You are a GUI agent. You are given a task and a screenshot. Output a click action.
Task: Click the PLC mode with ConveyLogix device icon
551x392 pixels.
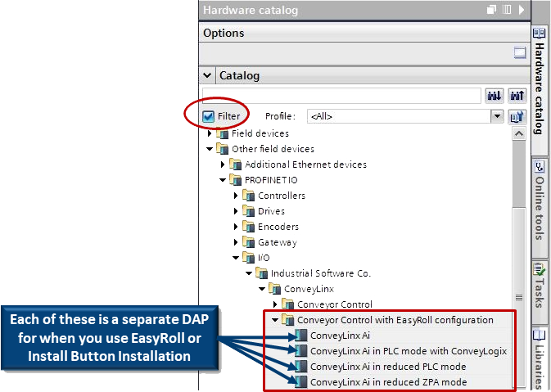(301, 351)
